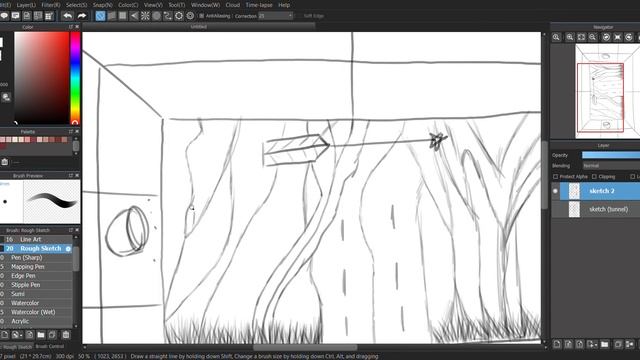This screenshot has width=640, height=360.
Task: Pop out the Palette panel
Action: coord(71,132)
